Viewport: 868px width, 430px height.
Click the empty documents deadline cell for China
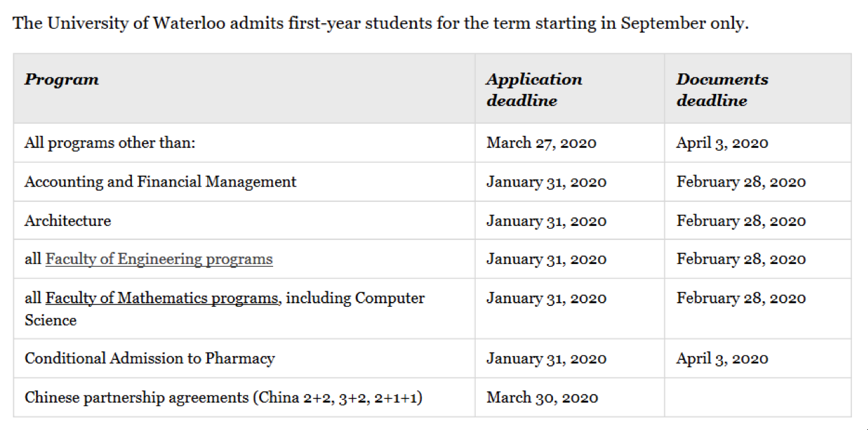coord(758,398)
